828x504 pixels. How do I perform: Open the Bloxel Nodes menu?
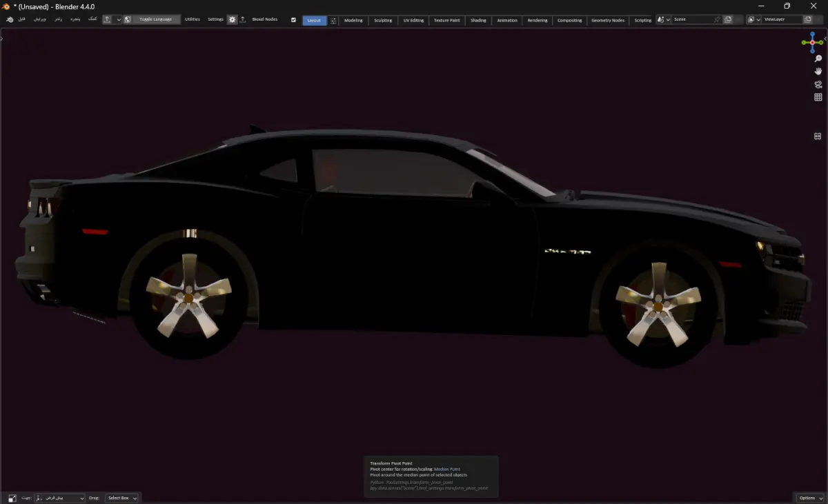(265, 19)
